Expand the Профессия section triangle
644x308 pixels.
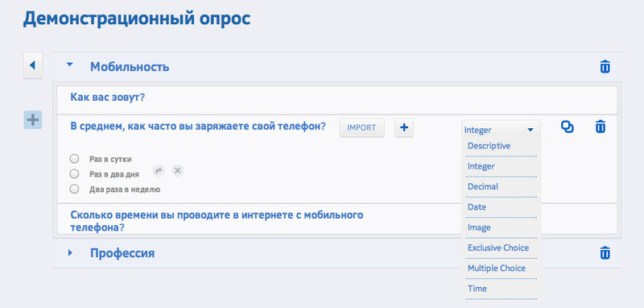pos(70,253)
